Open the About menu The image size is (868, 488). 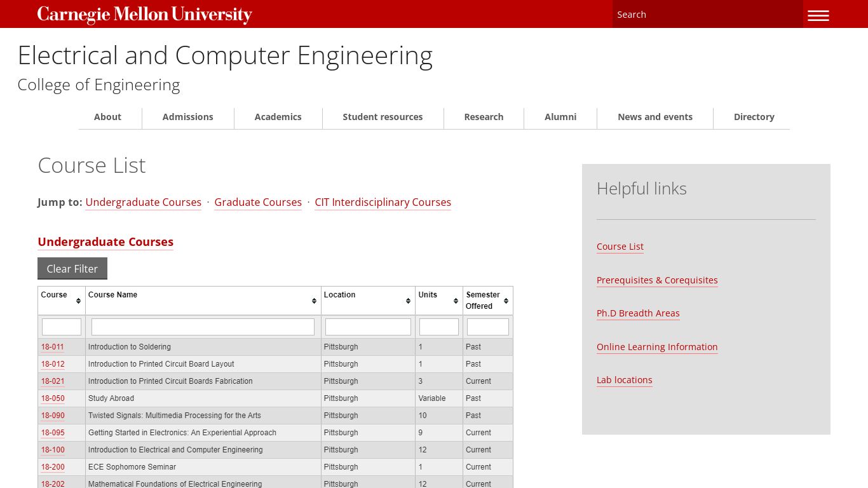(x=107, y=117)
